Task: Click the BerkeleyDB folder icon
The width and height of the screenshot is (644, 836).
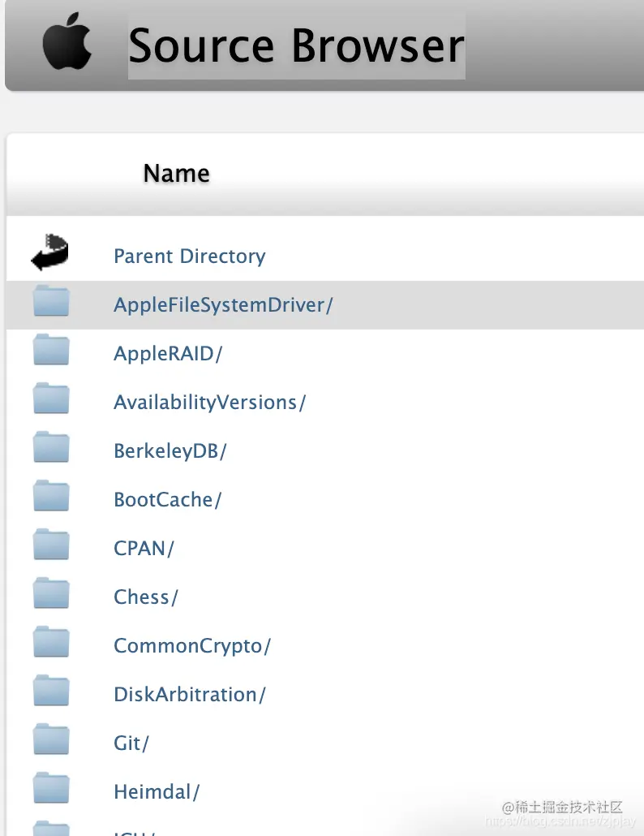Action: (51, 446)
